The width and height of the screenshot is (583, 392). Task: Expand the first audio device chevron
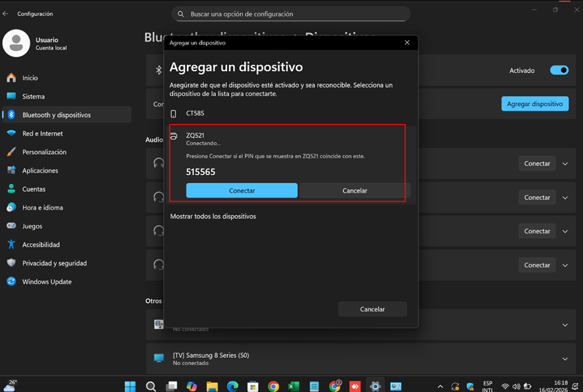(x=565, y=164)
